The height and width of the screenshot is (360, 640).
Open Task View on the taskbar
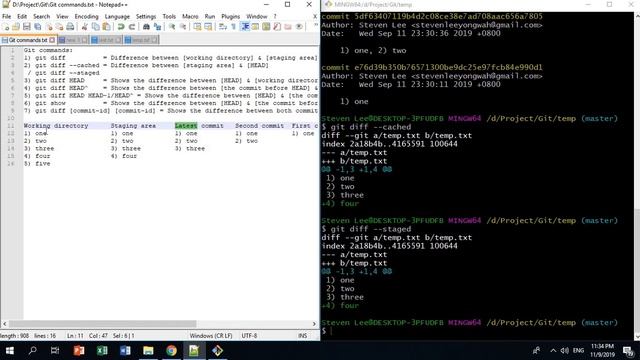[x=55, y=350]
